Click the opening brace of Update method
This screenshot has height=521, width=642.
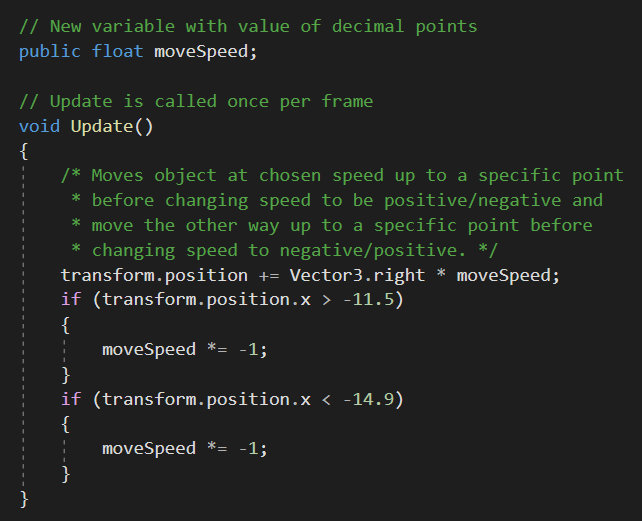[x=24, y=151]
